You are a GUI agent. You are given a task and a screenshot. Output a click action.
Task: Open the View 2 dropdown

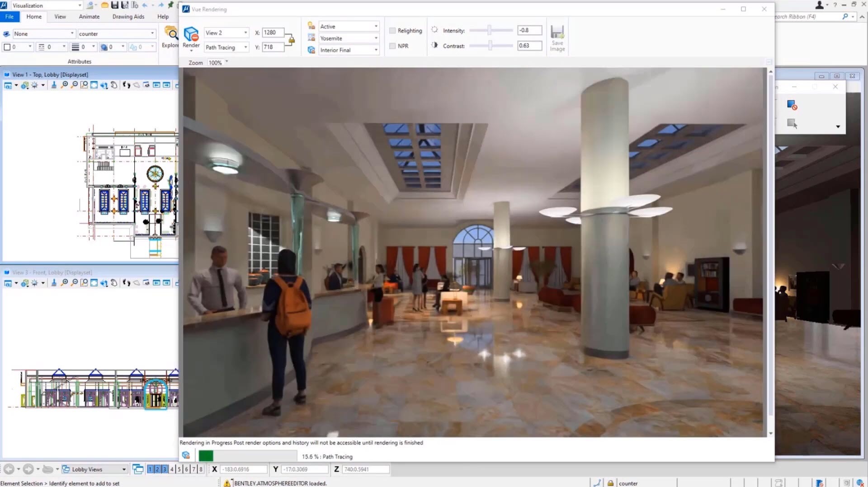(246, 33)
